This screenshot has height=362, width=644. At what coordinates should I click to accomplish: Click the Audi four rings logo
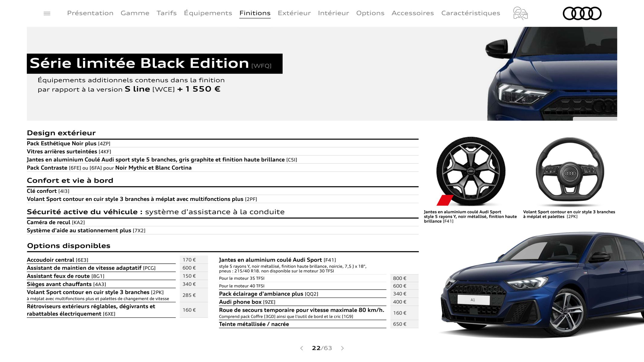(582, 13)
